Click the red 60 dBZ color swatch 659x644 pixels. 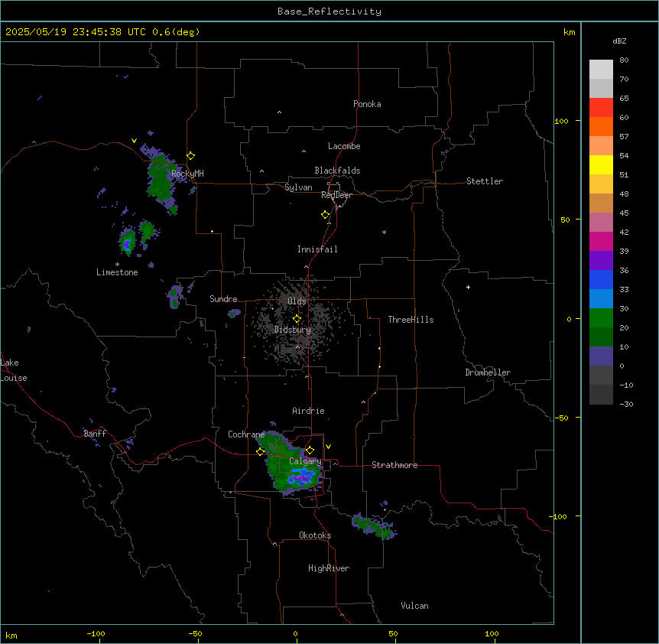tap(601, 108)
